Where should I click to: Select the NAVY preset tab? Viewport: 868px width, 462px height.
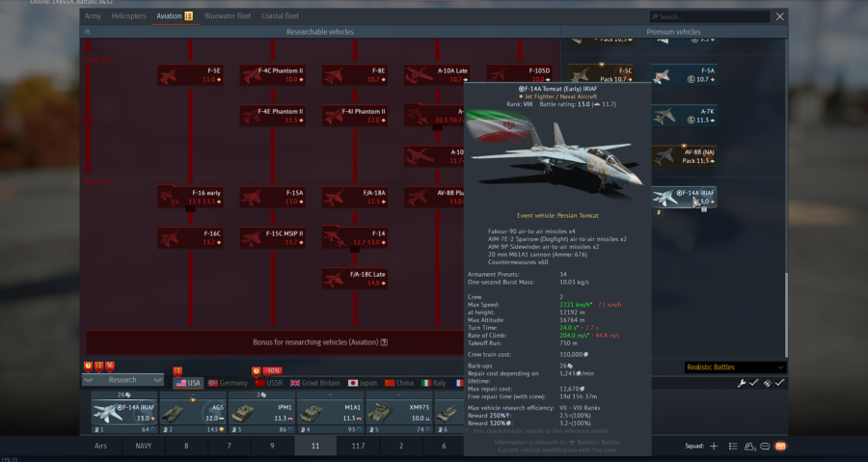point(143,447)
